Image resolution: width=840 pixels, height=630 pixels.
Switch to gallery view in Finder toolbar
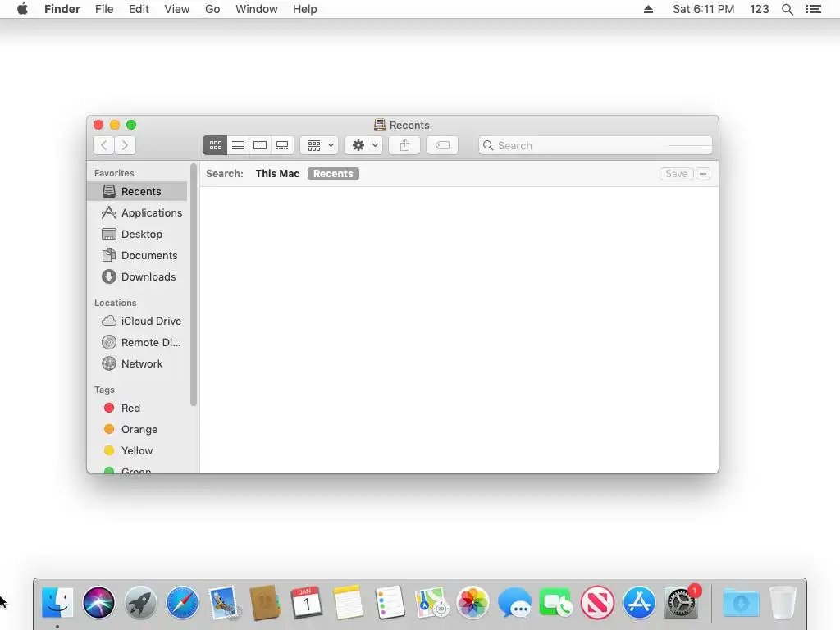(282, 145)
